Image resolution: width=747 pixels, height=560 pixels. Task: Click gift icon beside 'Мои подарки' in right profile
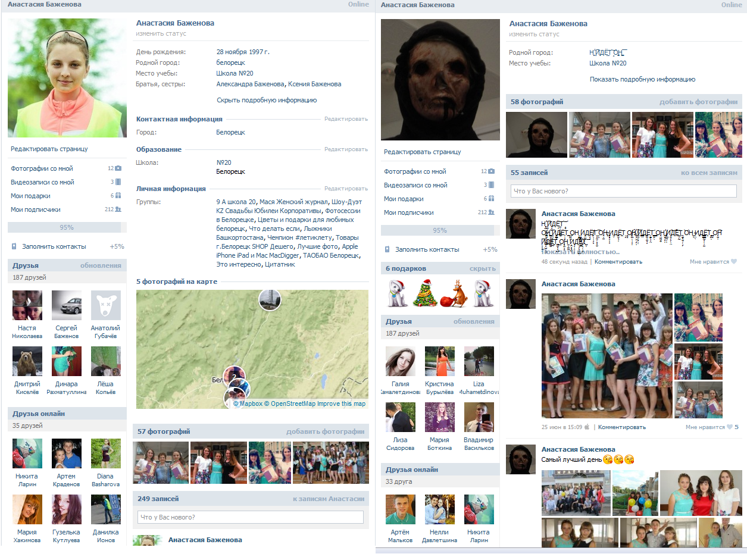491,199
